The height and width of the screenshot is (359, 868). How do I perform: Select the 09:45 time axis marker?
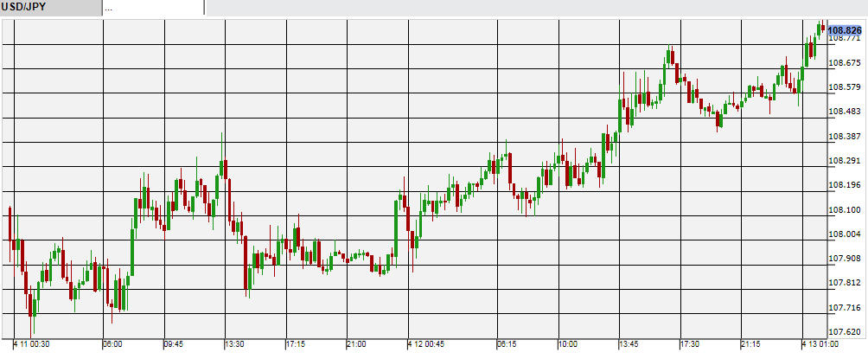pyautogui.click(x=173, y=344)
